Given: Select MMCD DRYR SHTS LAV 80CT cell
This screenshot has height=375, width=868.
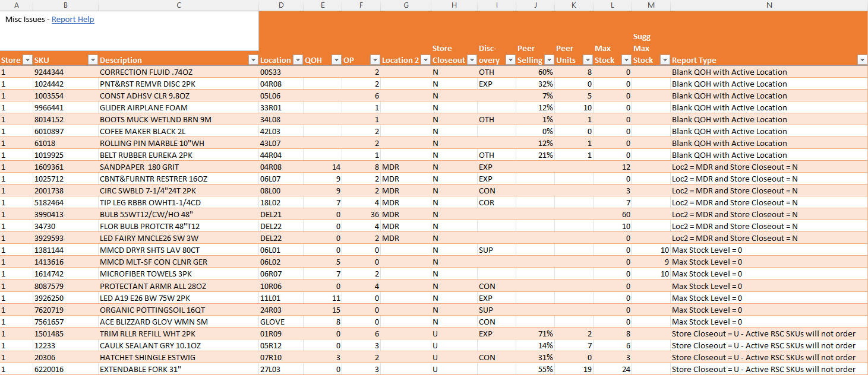Looking at the screenshot, I should (178, 250).
